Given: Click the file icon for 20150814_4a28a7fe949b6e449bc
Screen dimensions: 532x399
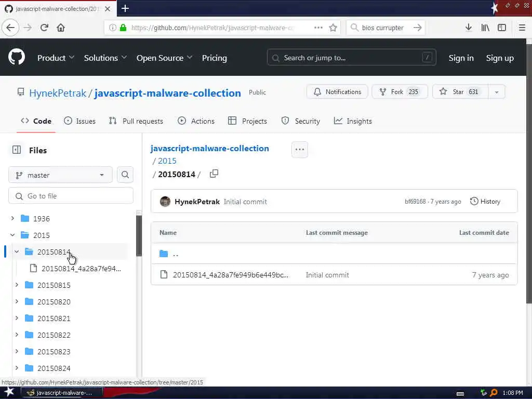Looking at the screenshot, I should [164, 274].
